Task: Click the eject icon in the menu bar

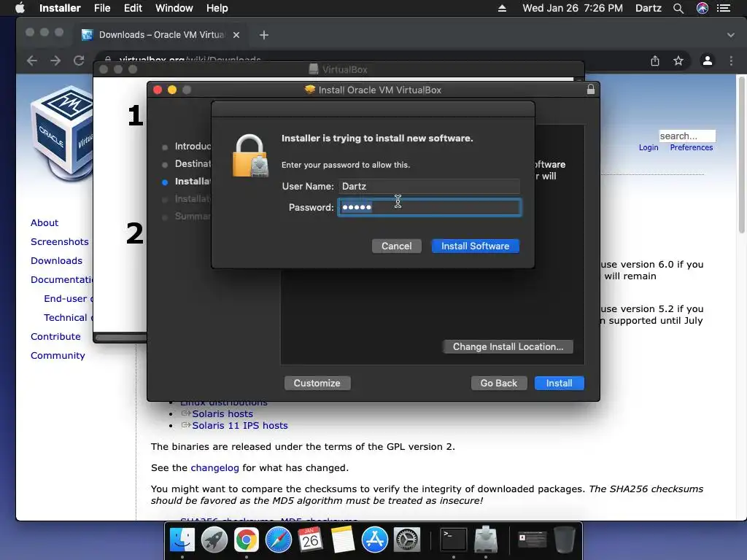Action: click(x=502, y=8)
